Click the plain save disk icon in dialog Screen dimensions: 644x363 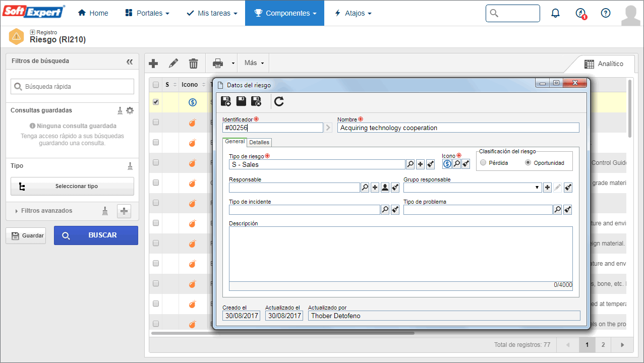click(241, 101)
